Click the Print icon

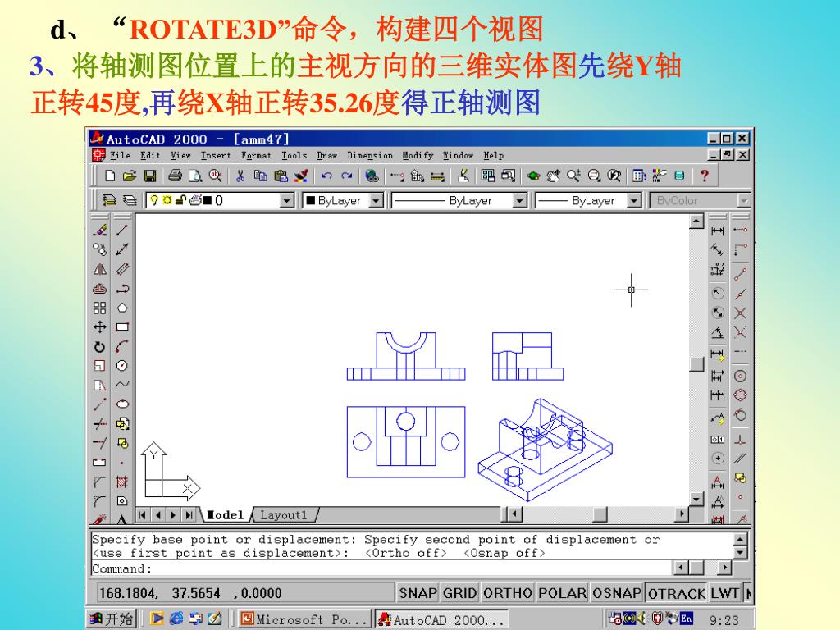click(175, 176)
